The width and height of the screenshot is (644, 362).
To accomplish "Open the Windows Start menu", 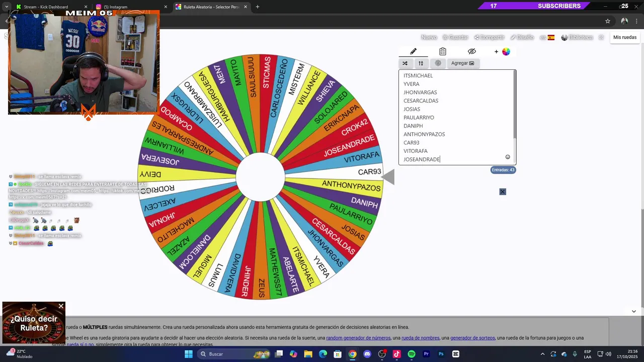I will click(189, 354).
